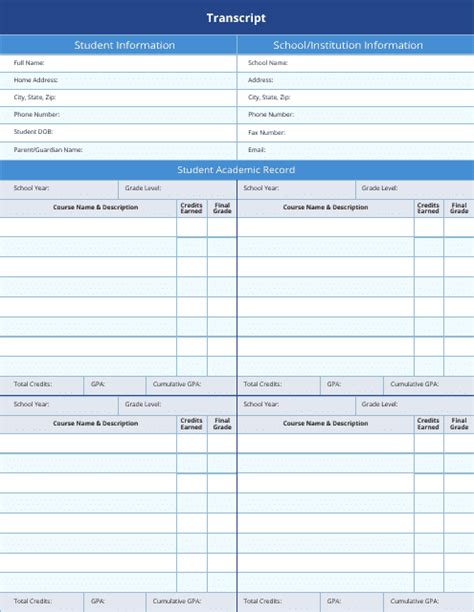Click Cumulative GPA field in bottom-right block
Screen dimensions: 474x612
pos(429,602)
